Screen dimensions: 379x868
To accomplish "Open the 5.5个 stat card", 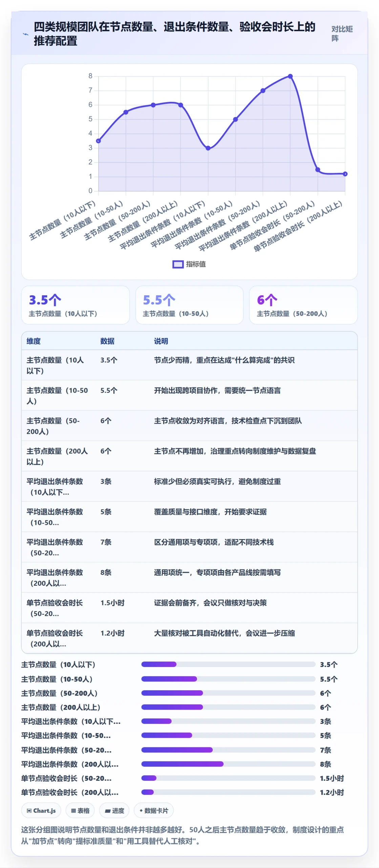I will (189, 305).
